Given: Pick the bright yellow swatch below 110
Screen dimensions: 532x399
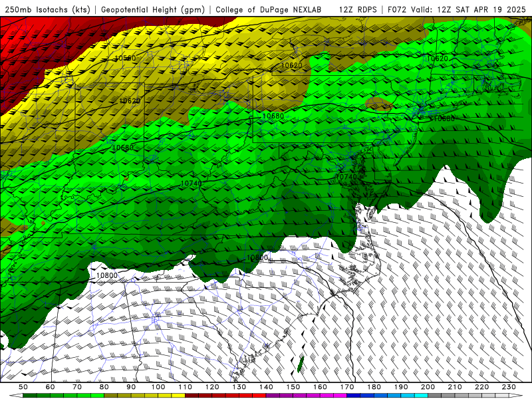Looking at the screenshot, I should click(178, 396).
